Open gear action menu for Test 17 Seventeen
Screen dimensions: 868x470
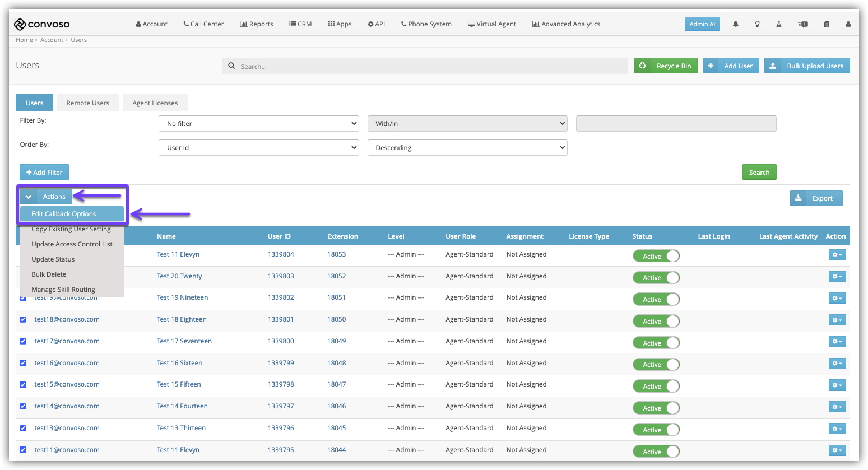click(837, 342)
